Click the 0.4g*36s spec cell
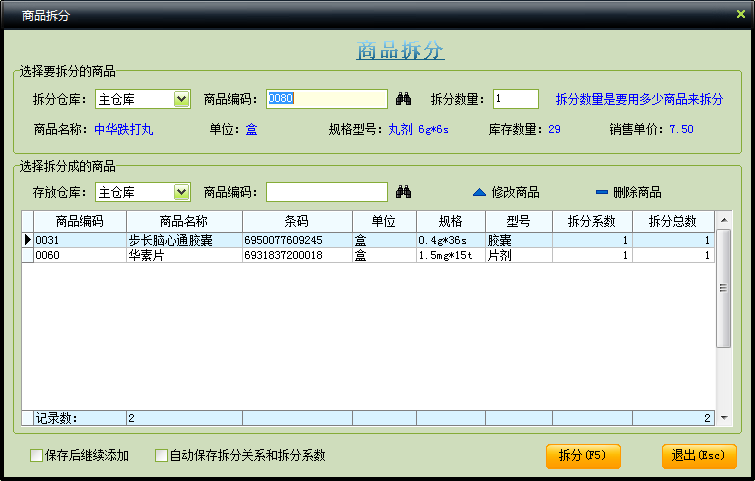This screenshot has width=755, height=481. point(451,240)
